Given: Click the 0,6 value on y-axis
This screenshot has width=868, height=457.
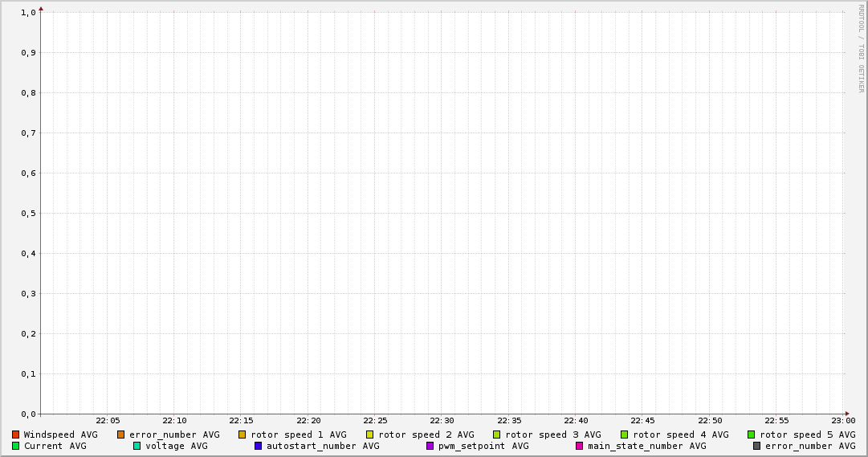Looking at the screenshot, I should (x=28, y=173).
